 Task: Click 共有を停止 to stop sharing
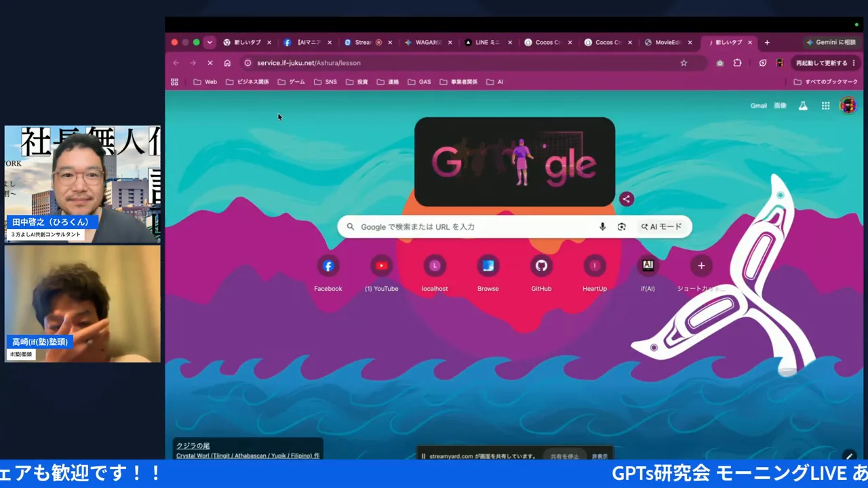coord(565,456)
